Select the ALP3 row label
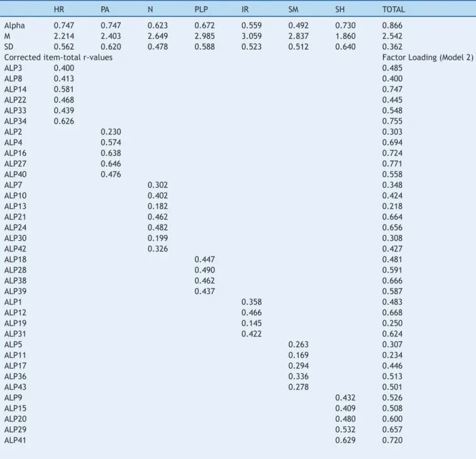Viewport: 476px width, 459px height. pyautogui.click(x=13, y=68)
